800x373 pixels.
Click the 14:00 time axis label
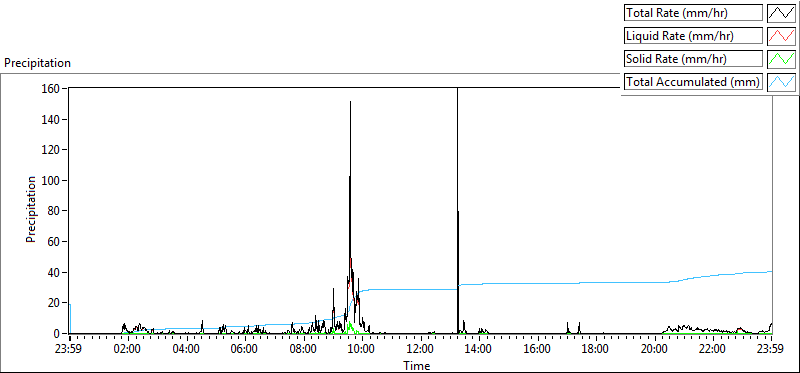[x=479, y=350]
